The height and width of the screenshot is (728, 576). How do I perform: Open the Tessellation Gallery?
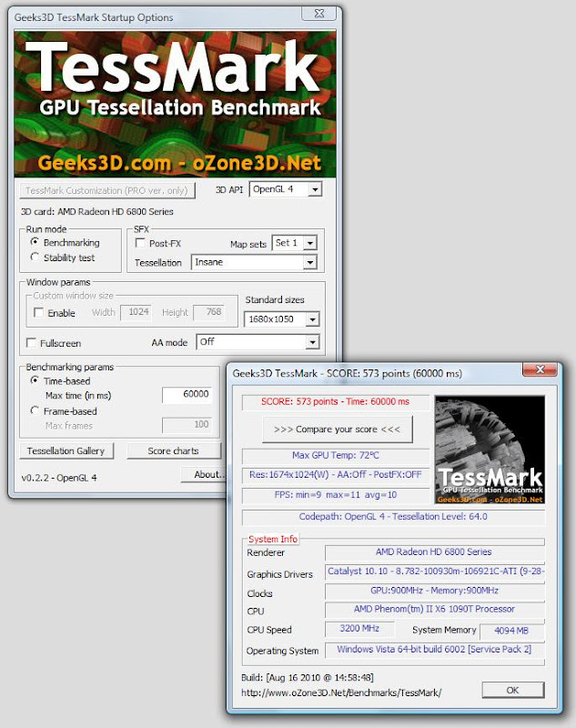pos(66,450)
